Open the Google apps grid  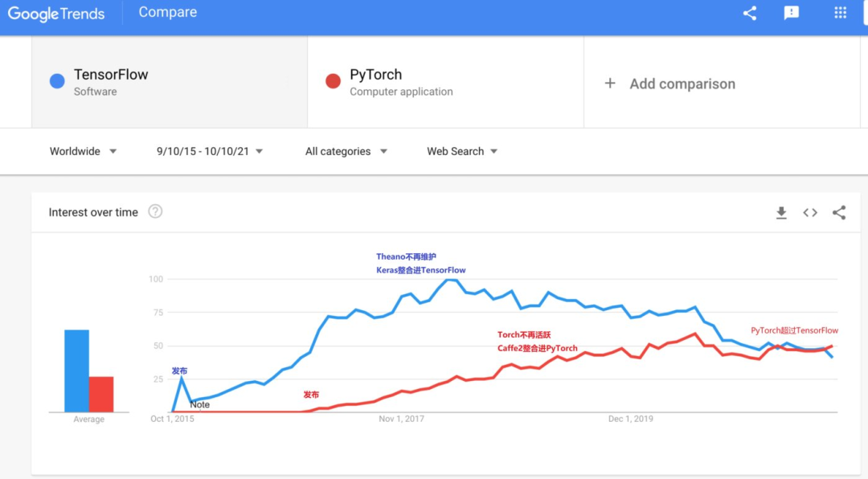coord(841,13)
